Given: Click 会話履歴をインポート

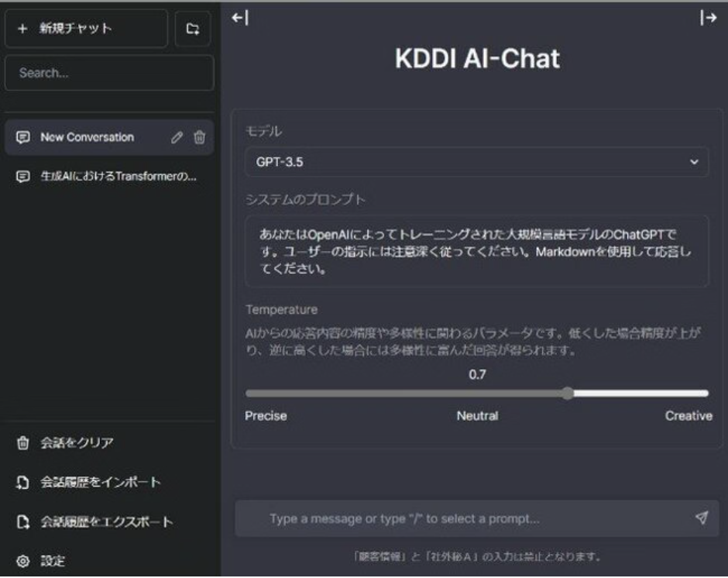Looking at the screenshot, I should pos(101,483).
